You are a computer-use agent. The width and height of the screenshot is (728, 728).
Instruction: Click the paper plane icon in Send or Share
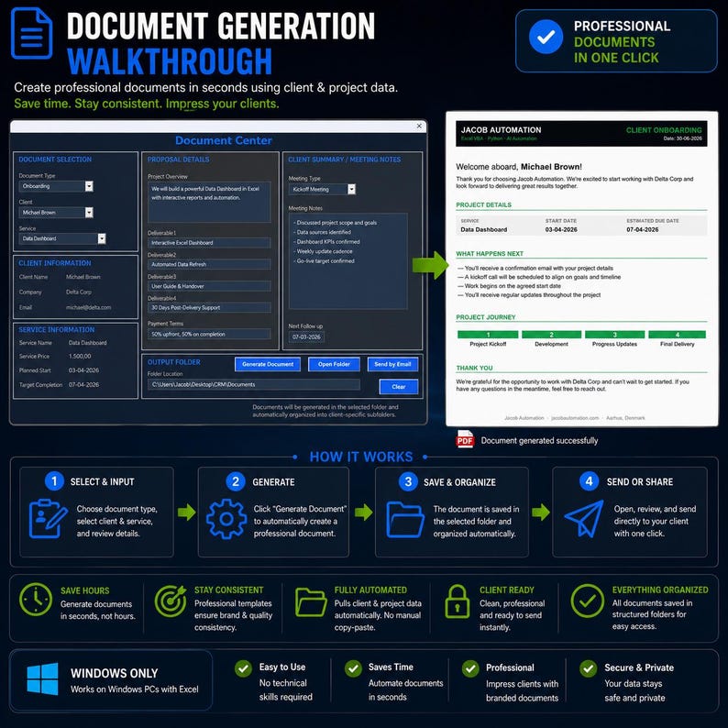585,519
